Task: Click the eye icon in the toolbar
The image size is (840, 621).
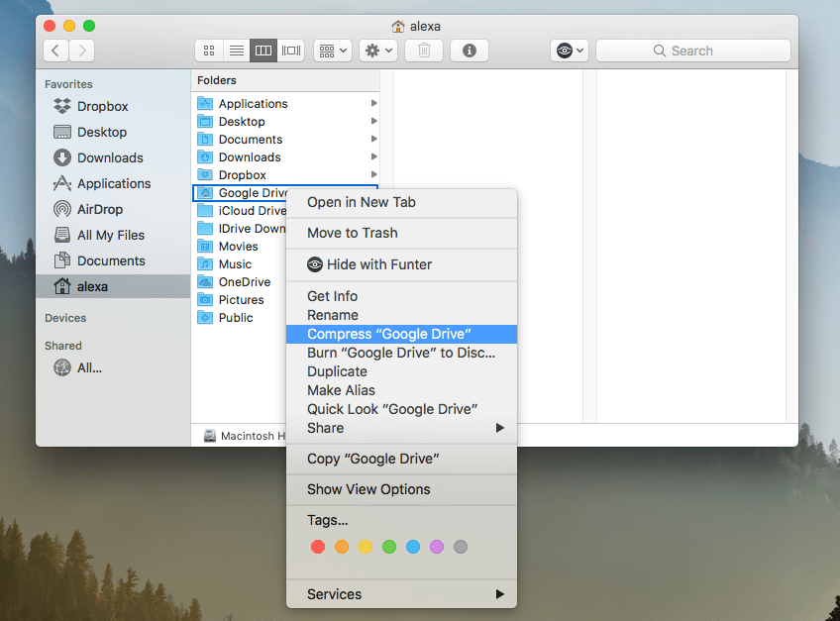Action: [565, 50]
